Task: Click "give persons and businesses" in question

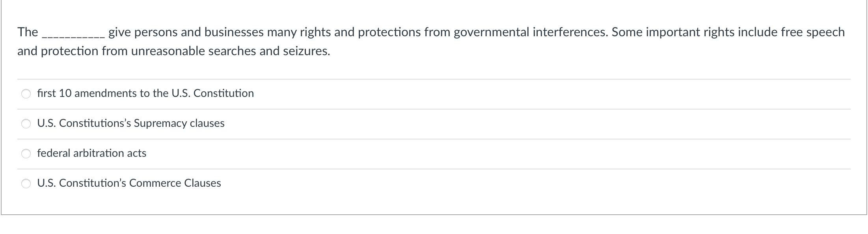Action: coord(186,32)
